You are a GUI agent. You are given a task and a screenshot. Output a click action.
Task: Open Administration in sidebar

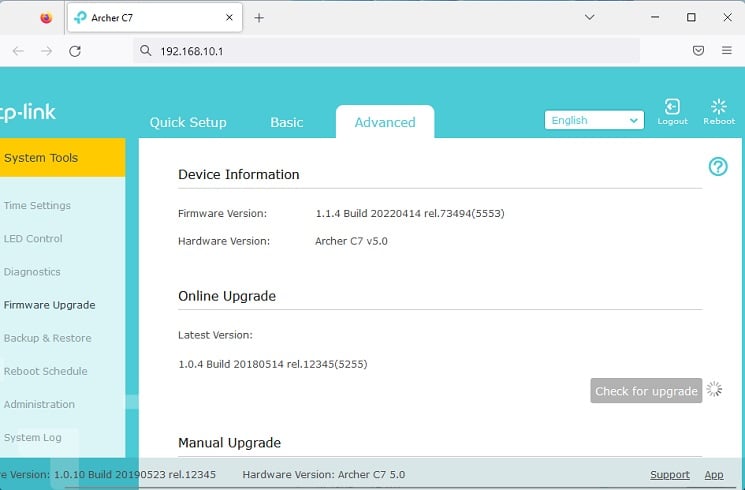(x=39, y=404)
